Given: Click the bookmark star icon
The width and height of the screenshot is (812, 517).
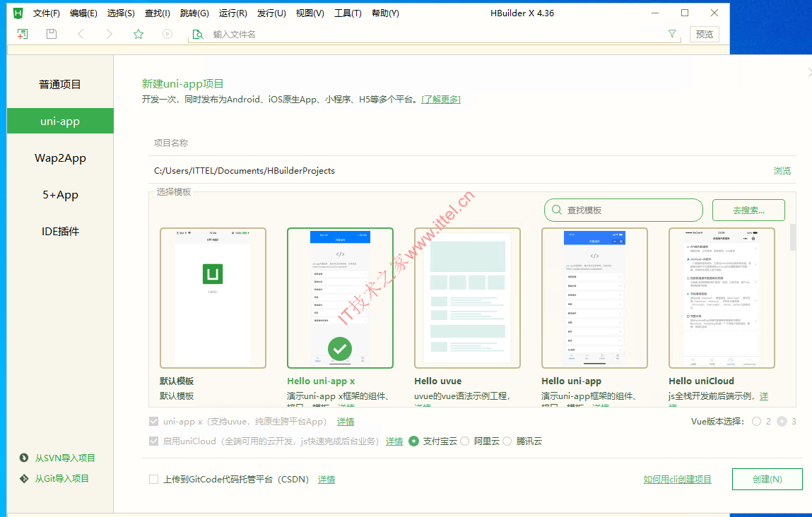Looking at the screenshot, I should click(x=139, y=34).
